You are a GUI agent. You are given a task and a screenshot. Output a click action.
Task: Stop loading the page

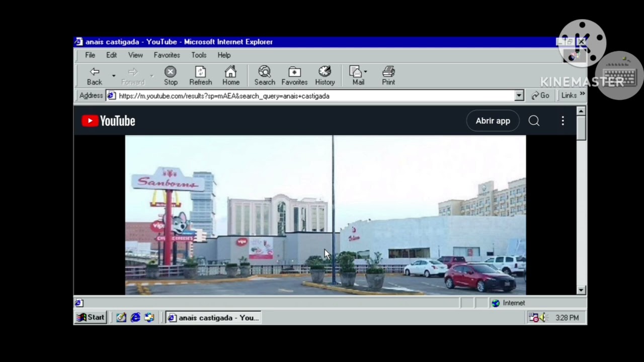pyautogui.click(x=171, y=75)
